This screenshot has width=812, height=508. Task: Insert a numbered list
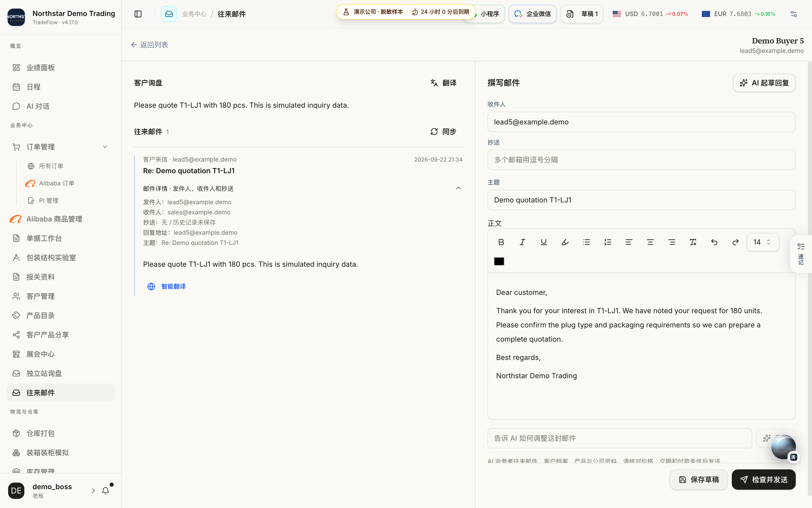[x=608, y=242]
